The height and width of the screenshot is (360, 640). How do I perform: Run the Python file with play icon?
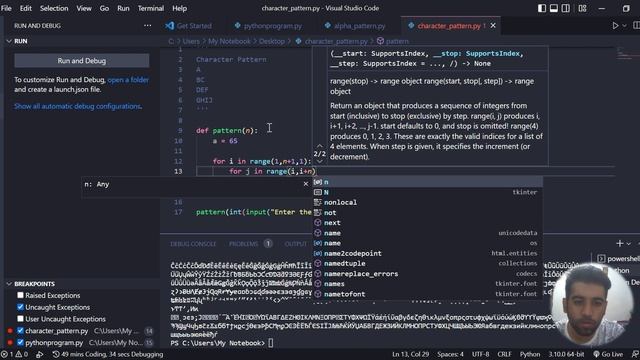click(615, 26)
